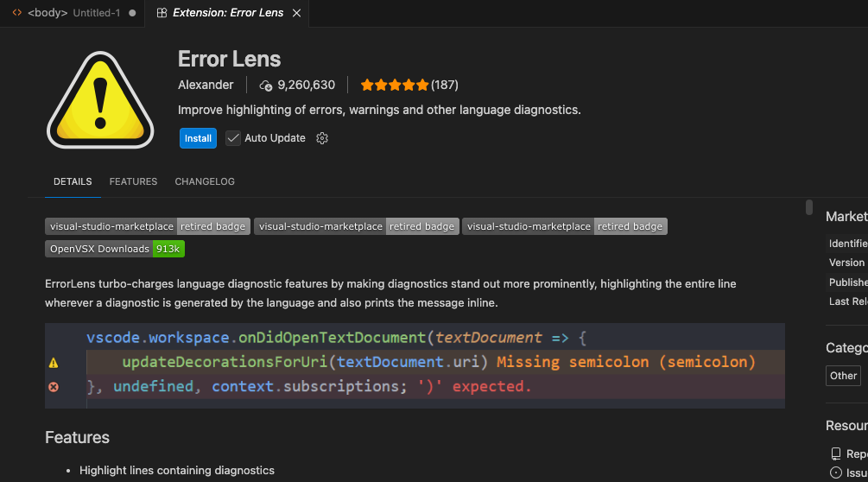Select the Other category tag
The height and width of the screenshot is (482, 868).
(843, 376)
